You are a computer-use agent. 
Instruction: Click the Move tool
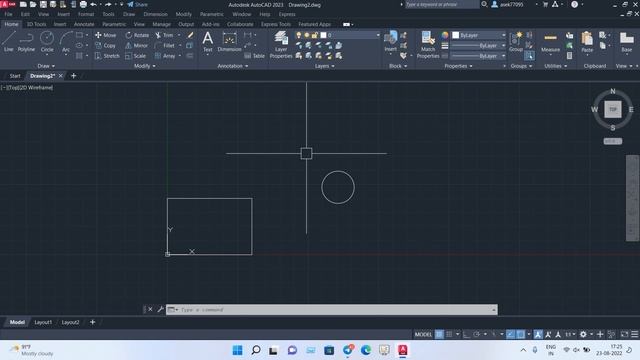[x=106, y=35]
